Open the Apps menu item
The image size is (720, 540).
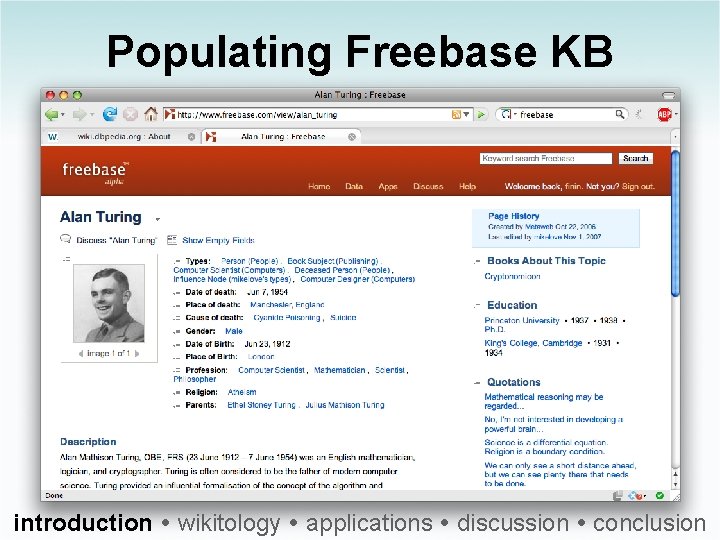pos(388,186)
